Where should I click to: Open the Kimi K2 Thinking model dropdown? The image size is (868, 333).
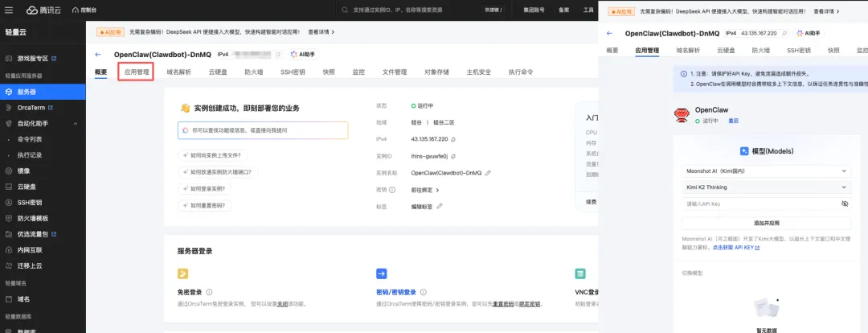click(x=766, y=187)
